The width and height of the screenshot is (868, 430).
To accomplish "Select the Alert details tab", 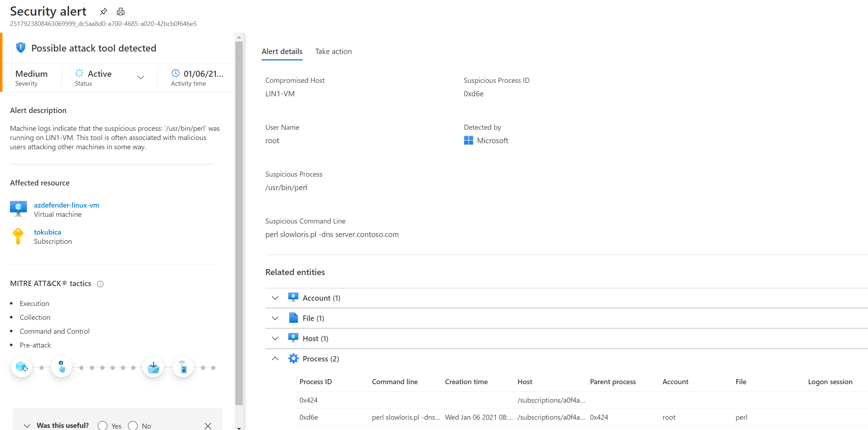I will click(x=282, y=52).
